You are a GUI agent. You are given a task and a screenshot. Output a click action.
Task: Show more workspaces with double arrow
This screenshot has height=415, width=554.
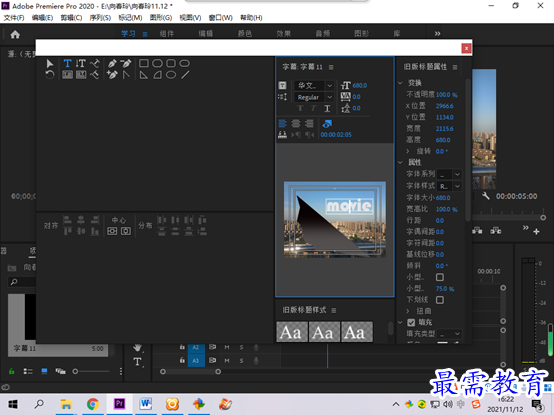click(437, 34)
